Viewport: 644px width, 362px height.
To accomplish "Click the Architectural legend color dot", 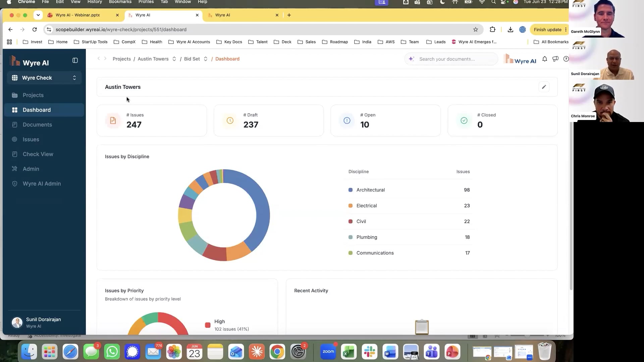I will click(x=351, y=190).
